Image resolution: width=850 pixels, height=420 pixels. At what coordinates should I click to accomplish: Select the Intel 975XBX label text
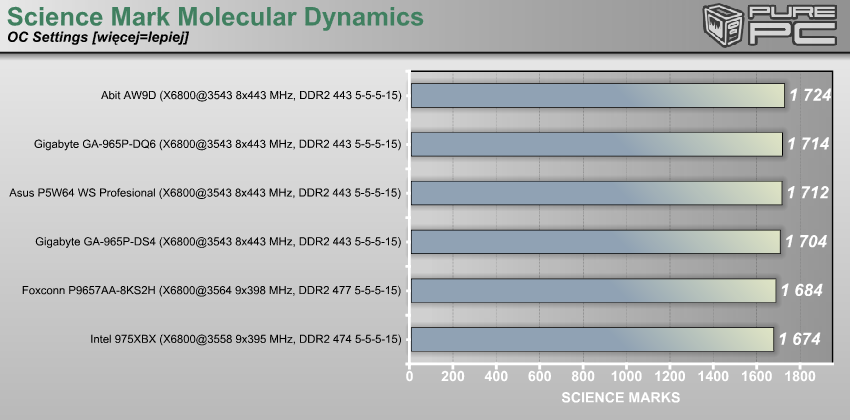point(245,340)
